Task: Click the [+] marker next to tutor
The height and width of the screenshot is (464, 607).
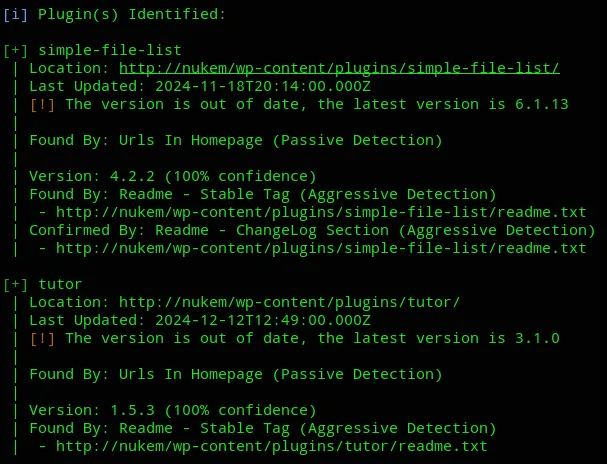Action: click(x=15, y=284)
